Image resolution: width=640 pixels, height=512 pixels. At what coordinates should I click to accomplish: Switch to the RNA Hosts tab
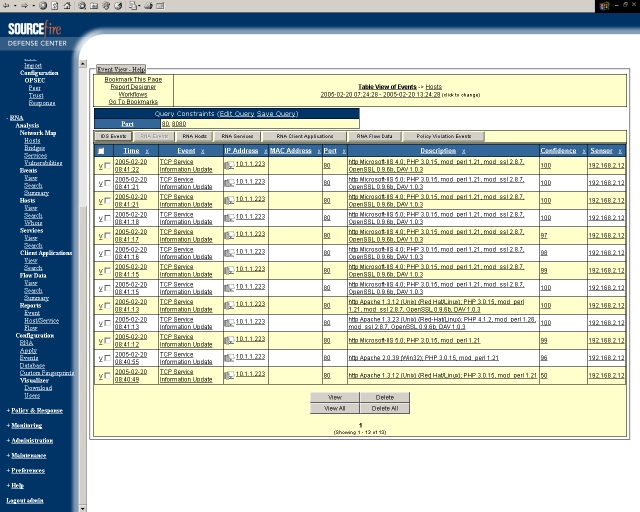coord(195,136)
